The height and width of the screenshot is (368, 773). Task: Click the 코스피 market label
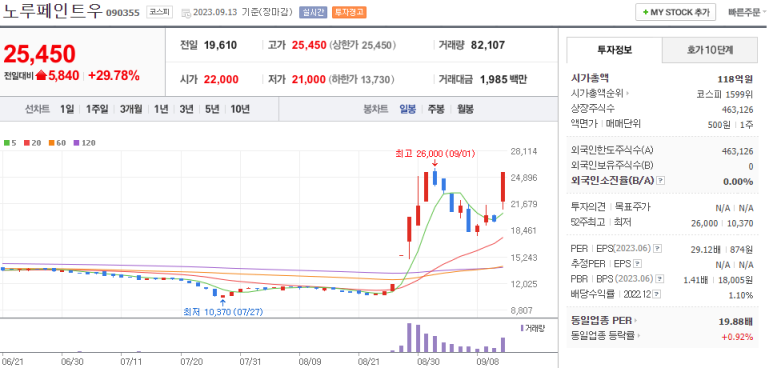click(x=160, y=12)
